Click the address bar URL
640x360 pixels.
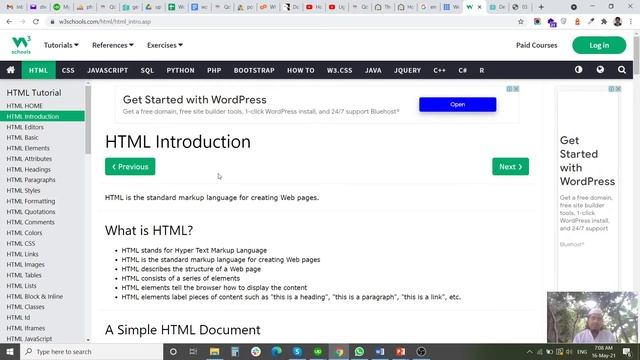(105, 22)
